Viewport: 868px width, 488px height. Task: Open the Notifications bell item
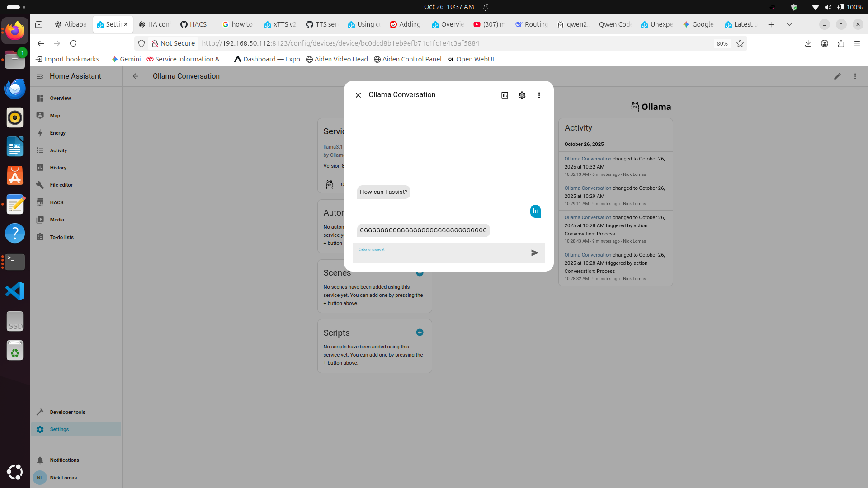coord(64,460)
